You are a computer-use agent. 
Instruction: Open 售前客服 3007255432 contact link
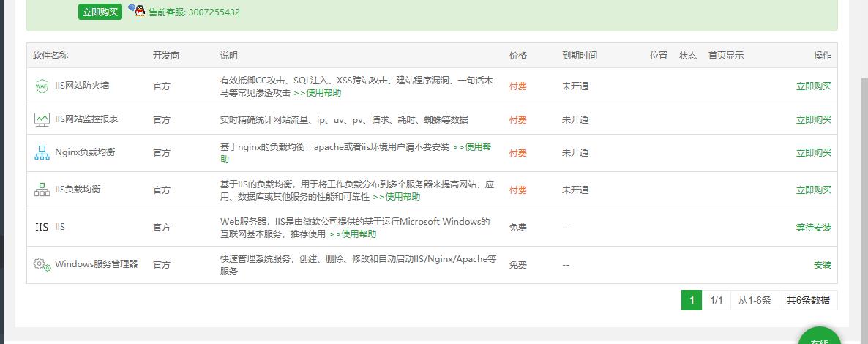(x=194, y=12)
